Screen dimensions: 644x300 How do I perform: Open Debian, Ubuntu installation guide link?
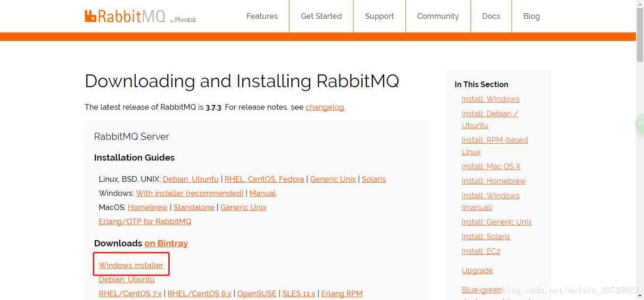[190, 179]
